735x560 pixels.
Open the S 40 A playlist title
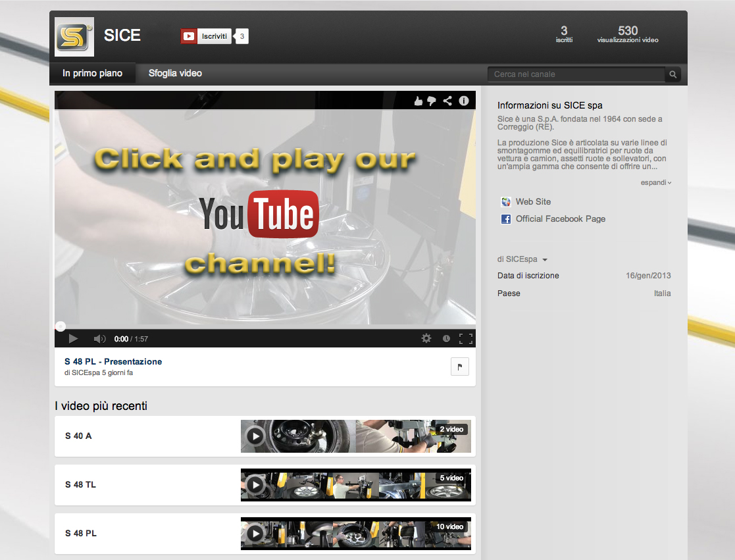[78, 436]
